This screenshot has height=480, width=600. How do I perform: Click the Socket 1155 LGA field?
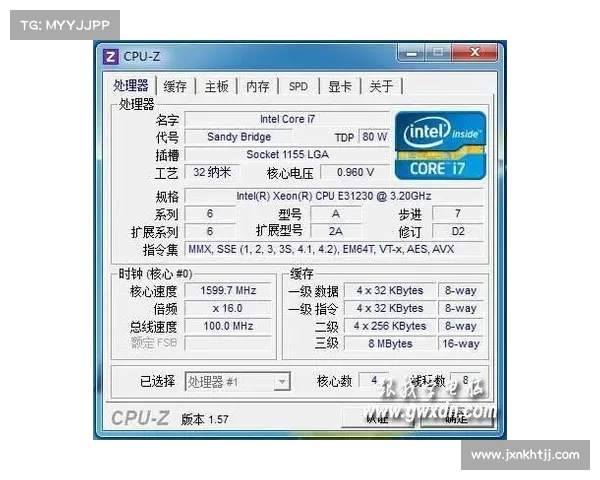287,154
